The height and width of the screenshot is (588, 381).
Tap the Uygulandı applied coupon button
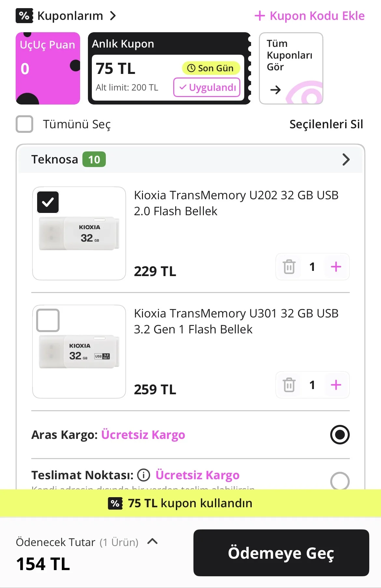207,87
